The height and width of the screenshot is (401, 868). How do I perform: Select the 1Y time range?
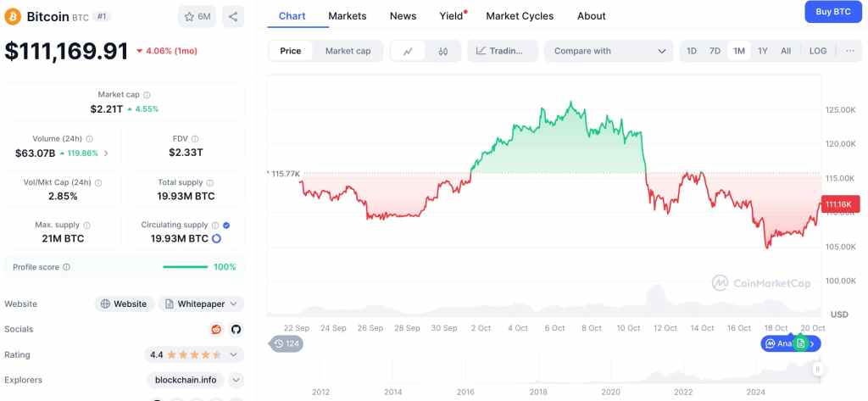click(x=763, y=51)
